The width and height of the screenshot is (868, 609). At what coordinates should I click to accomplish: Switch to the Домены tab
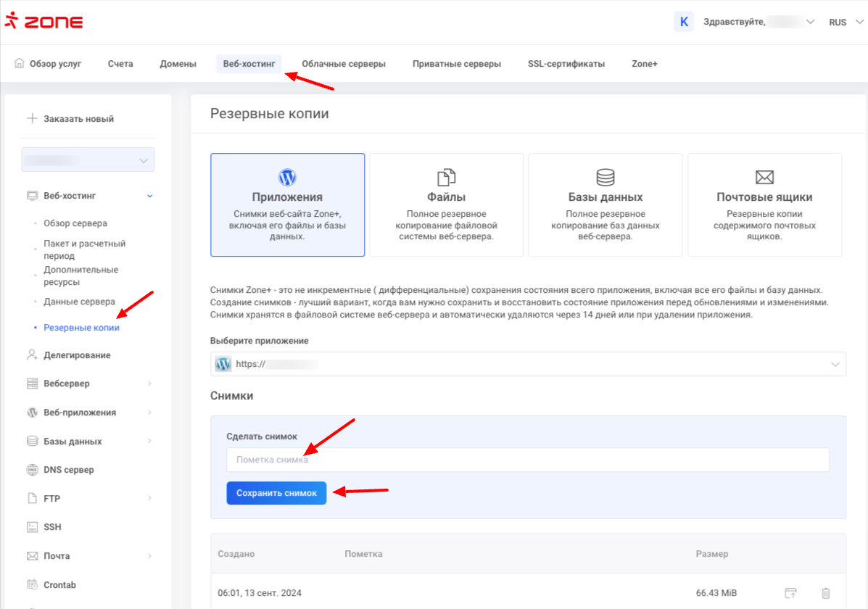[178, 64]
